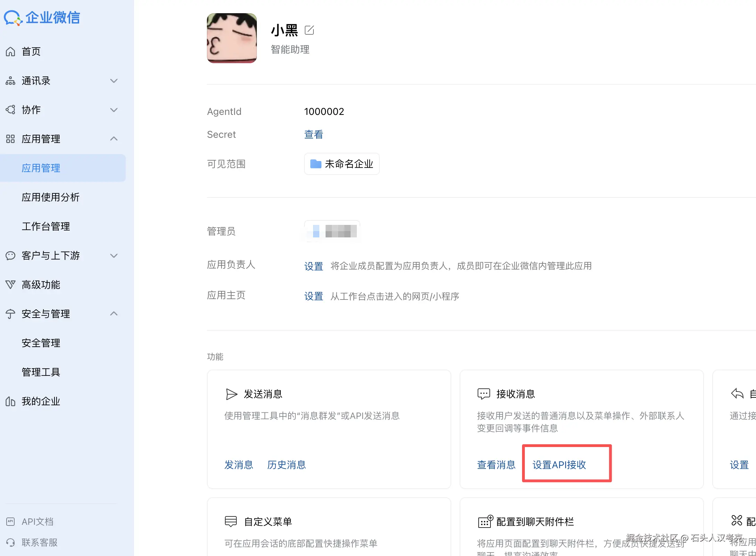This screenshot has width=756, height=556.
Task: Click the 接收消息 chat bubble icon
Action: (x=484, y=394)
